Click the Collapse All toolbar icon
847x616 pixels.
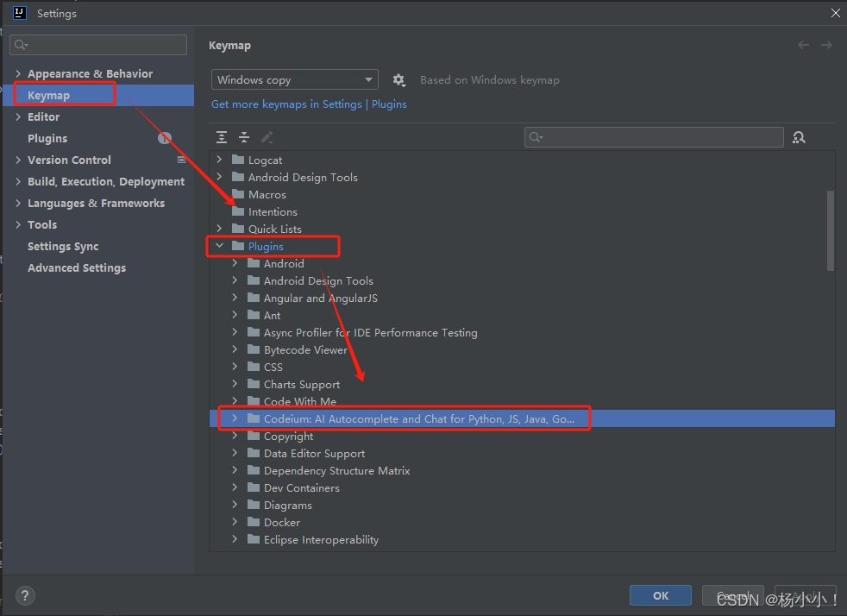(244, 137)
